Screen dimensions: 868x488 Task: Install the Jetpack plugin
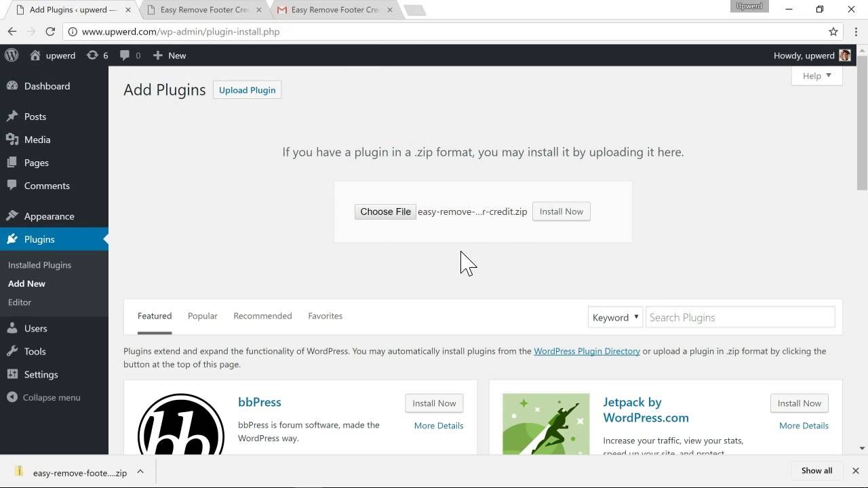pyautogui.click(x=800, y=403)
